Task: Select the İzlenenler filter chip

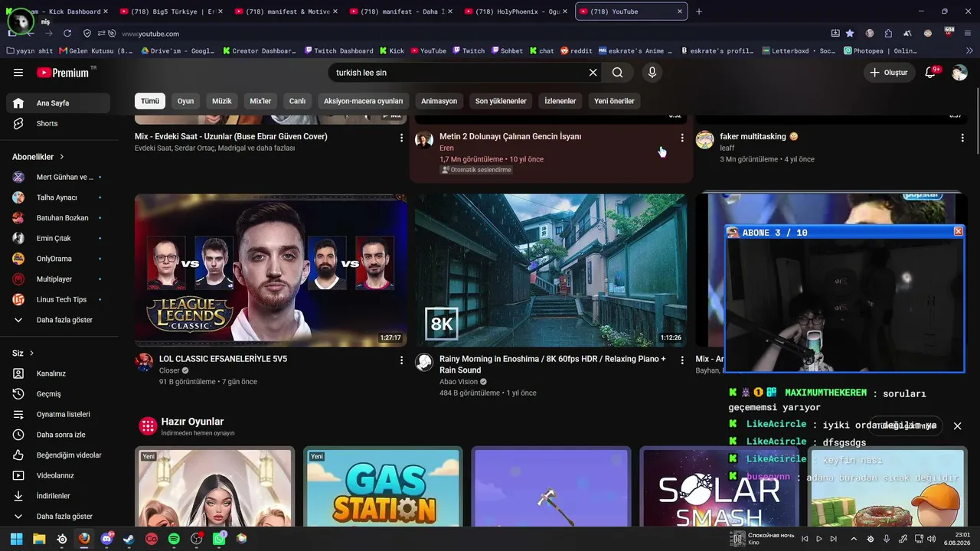Action: pos(560,101)
